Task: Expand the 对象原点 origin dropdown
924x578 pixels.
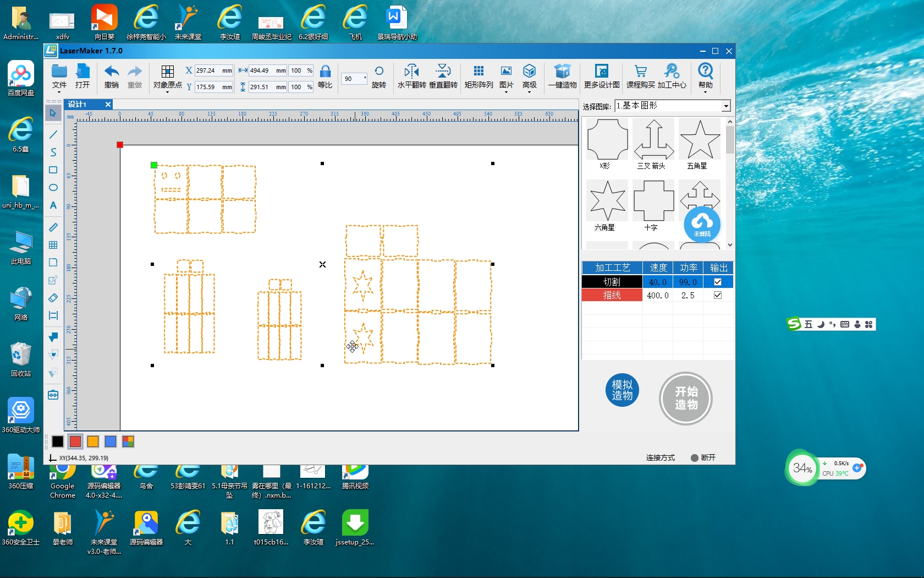Action: pyautogui.click(x=167, y=92)
